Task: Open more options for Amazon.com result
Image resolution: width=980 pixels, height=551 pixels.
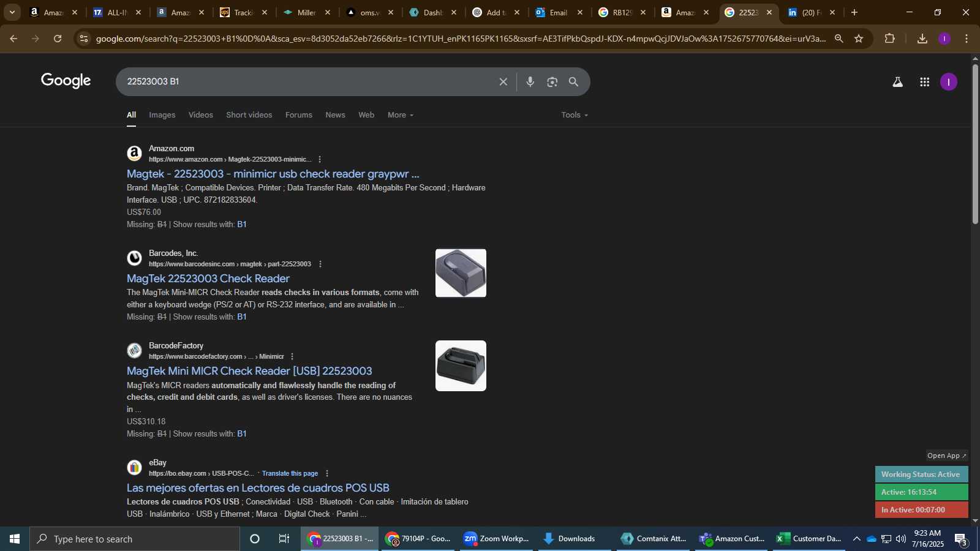Action: pyautogui.click(x=319, y=159)
